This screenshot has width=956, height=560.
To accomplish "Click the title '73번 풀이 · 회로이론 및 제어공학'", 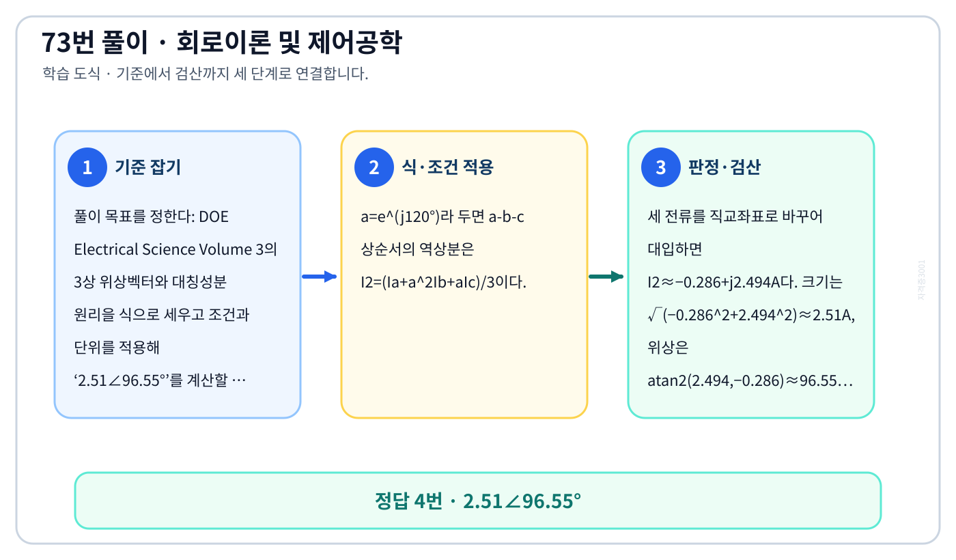I will (x=222, y=43).
